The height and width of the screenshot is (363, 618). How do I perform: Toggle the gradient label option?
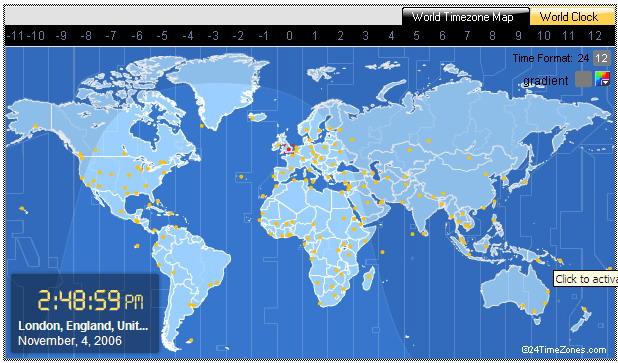pyautogui.click(x=545, y=81)
